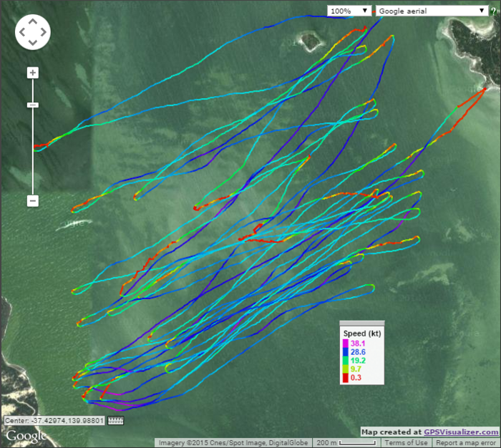Pan the map right with arrow control
This screenshot has width=501, height=448.
pos(44,32)
